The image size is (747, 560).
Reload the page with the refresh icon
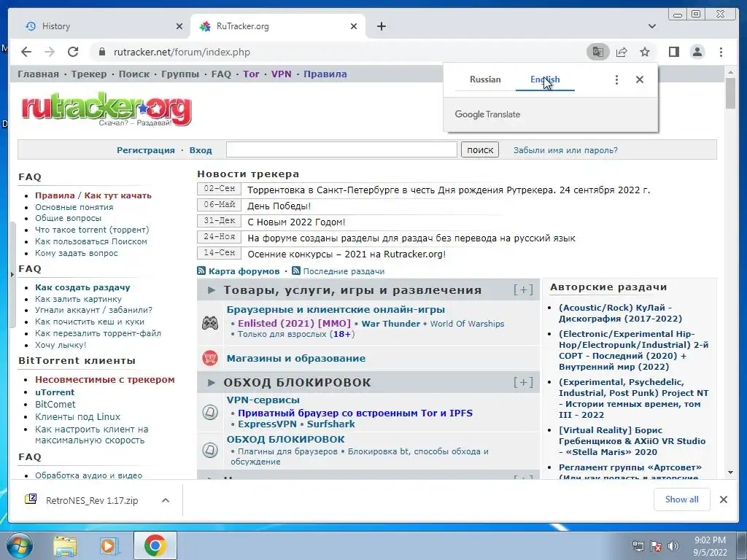pyautogui.click(x=73, y=52)
